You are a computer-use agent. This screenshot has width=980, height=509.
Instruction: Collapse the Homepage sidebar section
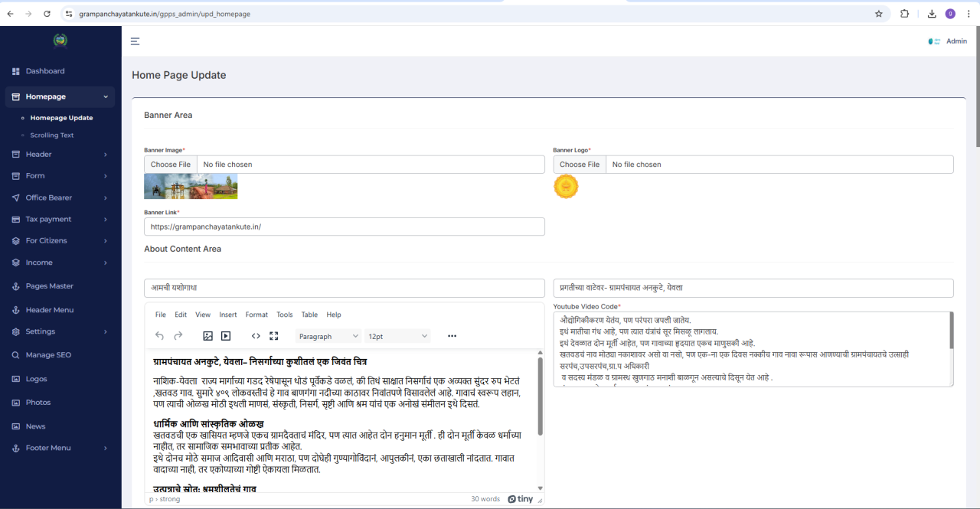click(60, 96)
